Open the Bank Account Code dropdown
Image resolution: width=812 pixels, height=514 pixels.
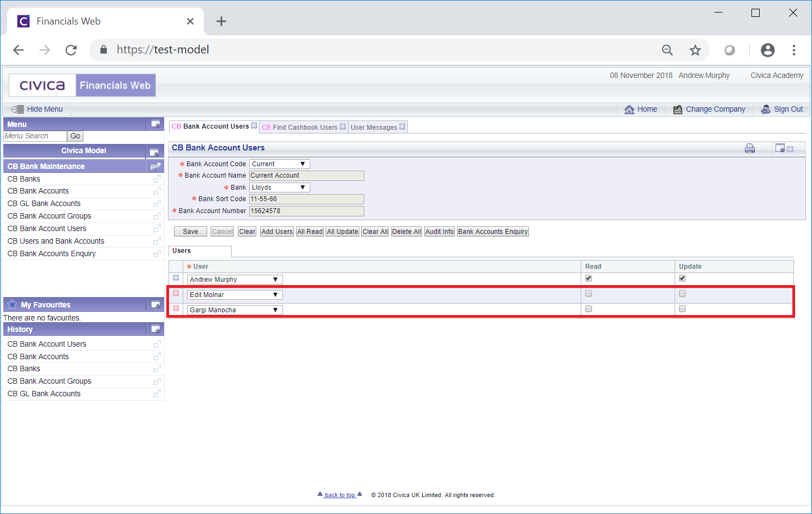point(280,164)
